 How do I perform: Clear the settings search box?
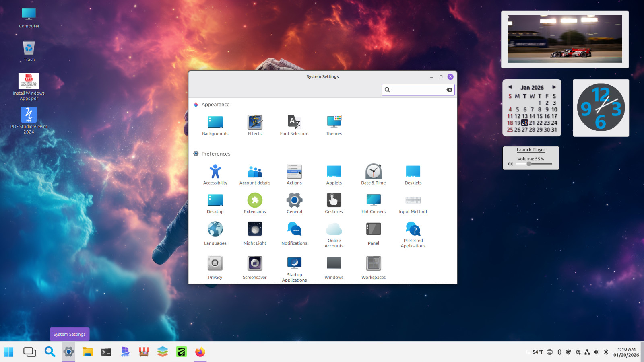click(x=449, y=90)
